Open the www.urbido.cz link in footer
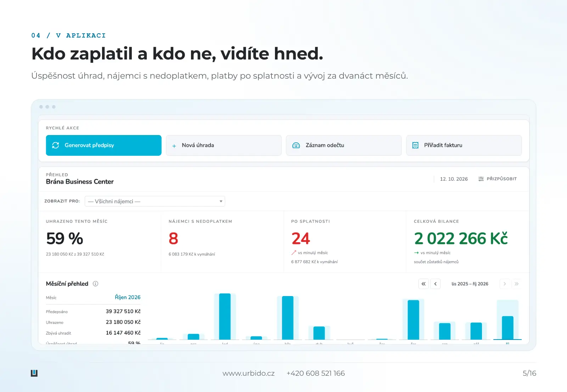 (248, 373)
